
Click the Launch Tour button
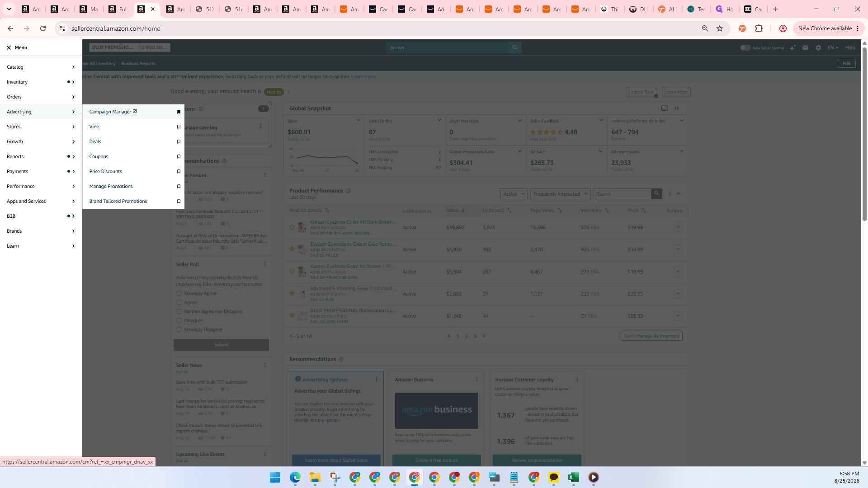pos(641,92)
